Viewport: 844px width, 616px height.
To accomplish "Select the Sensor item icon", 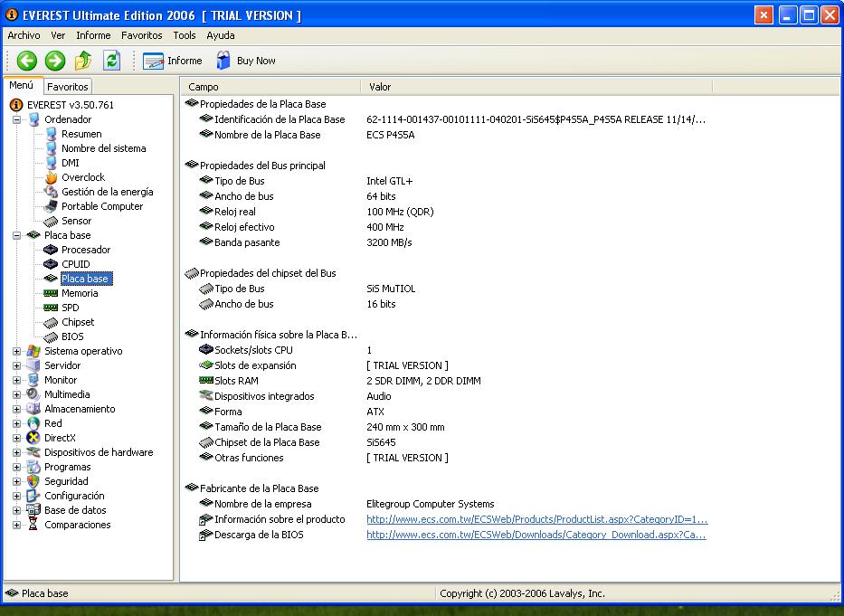I will pyautogui.click(x=52, y=221).
